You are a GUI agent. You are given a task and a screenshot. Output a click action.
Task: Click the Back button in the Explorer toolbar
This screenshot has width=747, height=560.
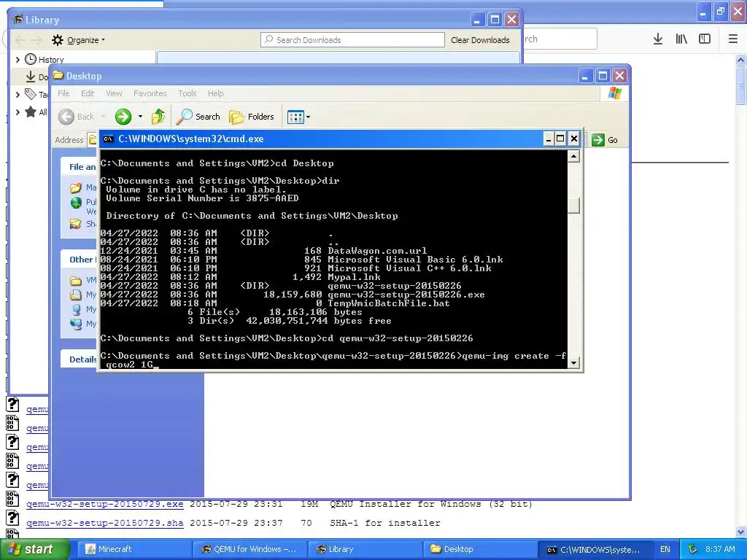(76, 117)
